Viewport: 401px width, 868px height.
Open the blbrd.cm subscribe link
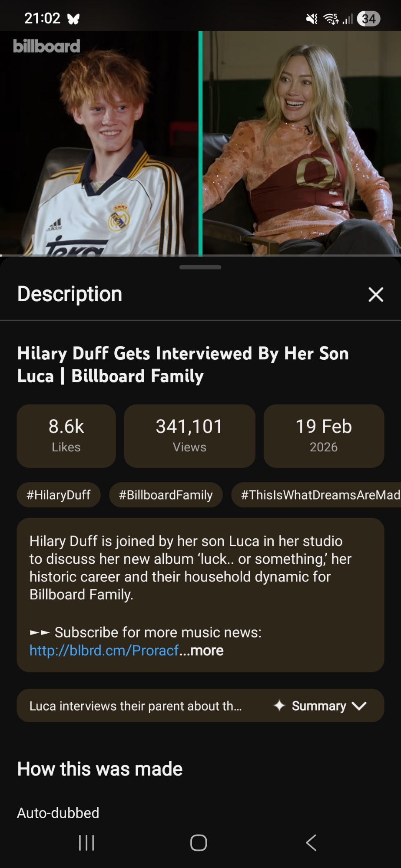pyautogui.click(x=104, y=651)
